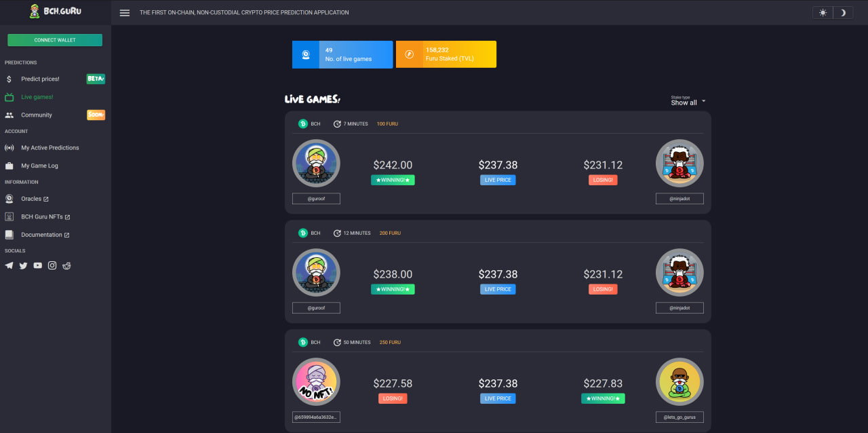Viewport: 868px width, 433px height.
Task: Click the 158,232 Furu Staked value
Action: coord(437,50)
